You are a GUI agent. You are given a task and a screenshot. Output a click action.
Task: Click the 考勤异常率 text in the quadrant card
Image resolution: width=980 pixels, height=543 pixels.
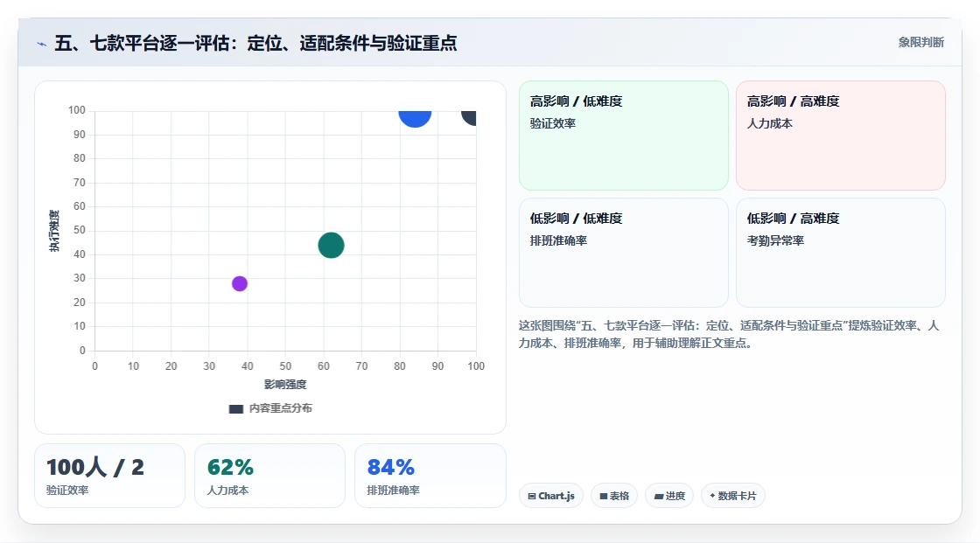point(775,240)
